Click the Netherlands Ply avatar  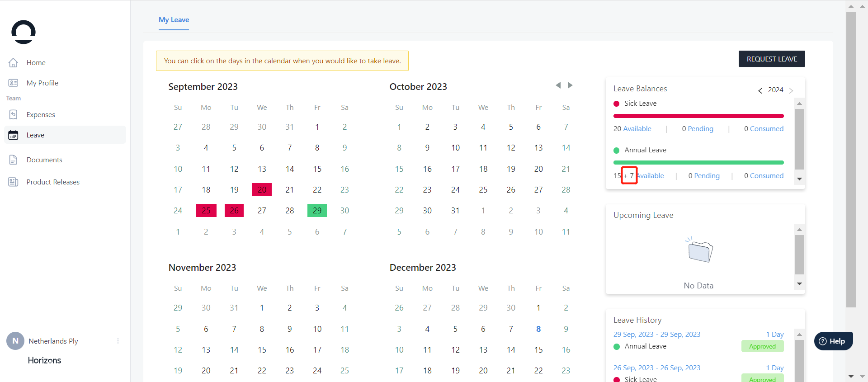click(x=15, y=341)
